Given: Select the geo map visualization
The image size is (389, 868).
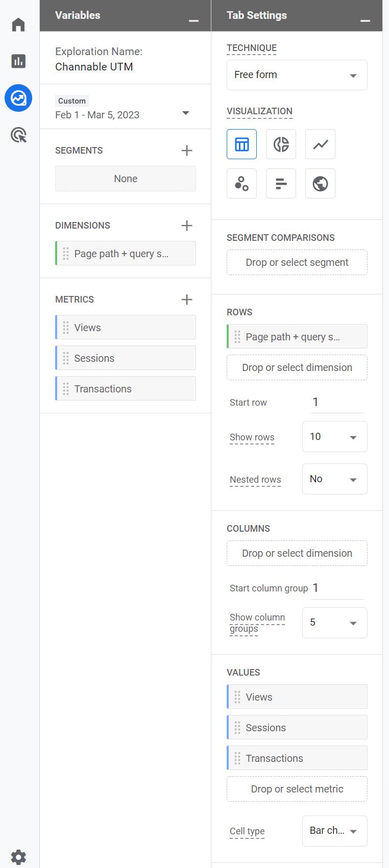Looking at the screenshot, I should tap(320, 184).
